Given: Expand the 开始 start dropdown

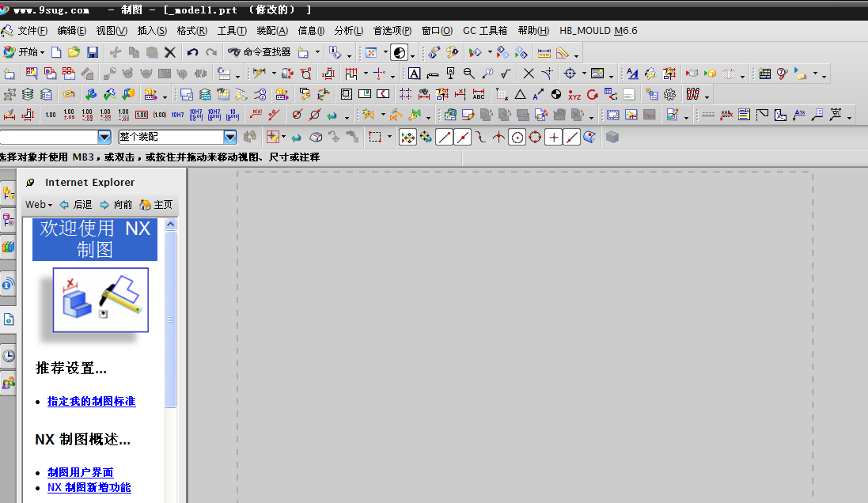Looking at the screenshot, I should pos(42,52).
